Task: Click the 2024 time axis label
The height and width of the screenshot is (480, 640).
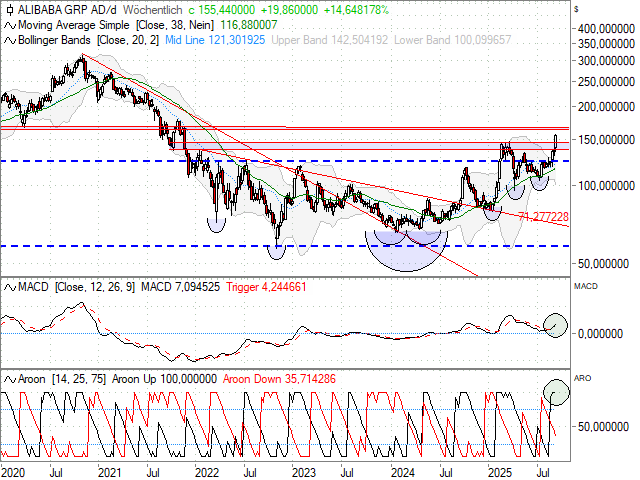Action: (x=403, y=473)
